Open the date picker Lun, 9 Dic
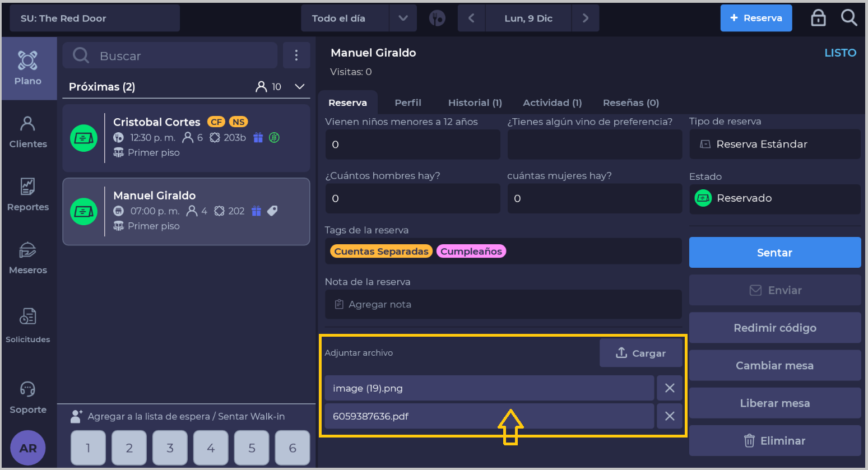 528,18
